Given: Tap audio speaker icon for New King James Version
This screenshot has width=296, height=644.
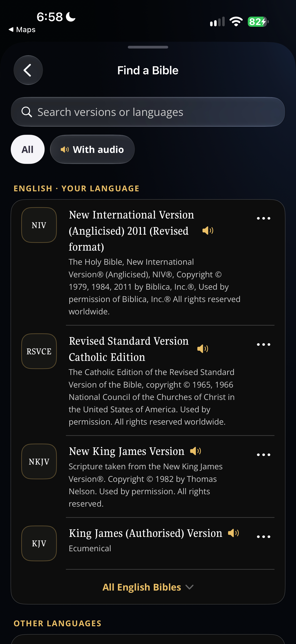Looking at the screenshot, I should point(196,451).
